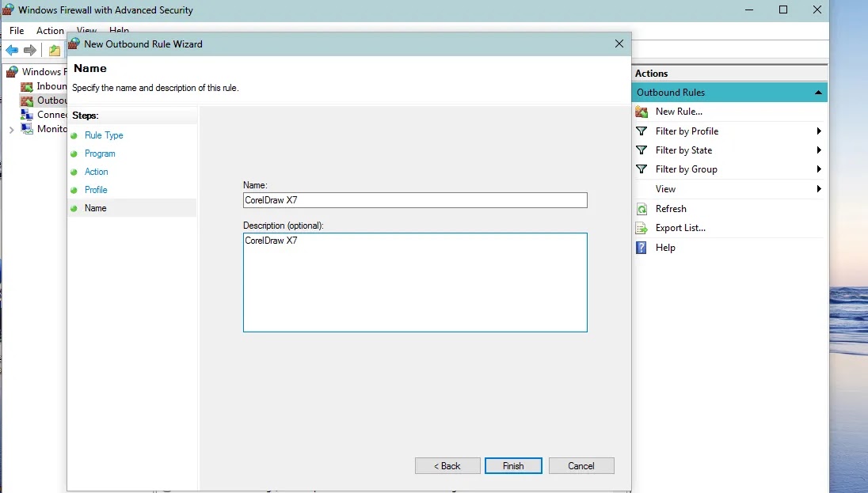The height and width of the screenshot is (493, 868).
Task: Click the back navigation arrow in the toolbar
Action: [x=10, y=50]
